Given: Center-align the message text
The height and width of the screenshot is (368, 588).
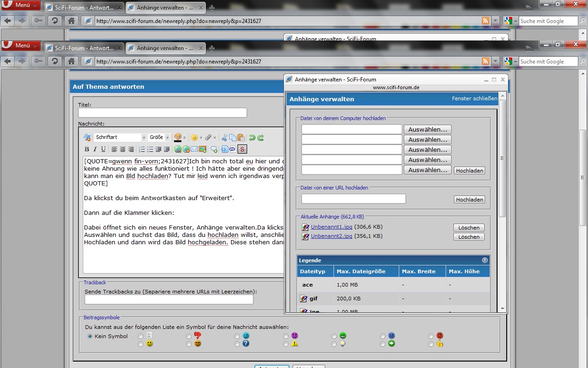Looking at the screenshot, I should [123, 149].
